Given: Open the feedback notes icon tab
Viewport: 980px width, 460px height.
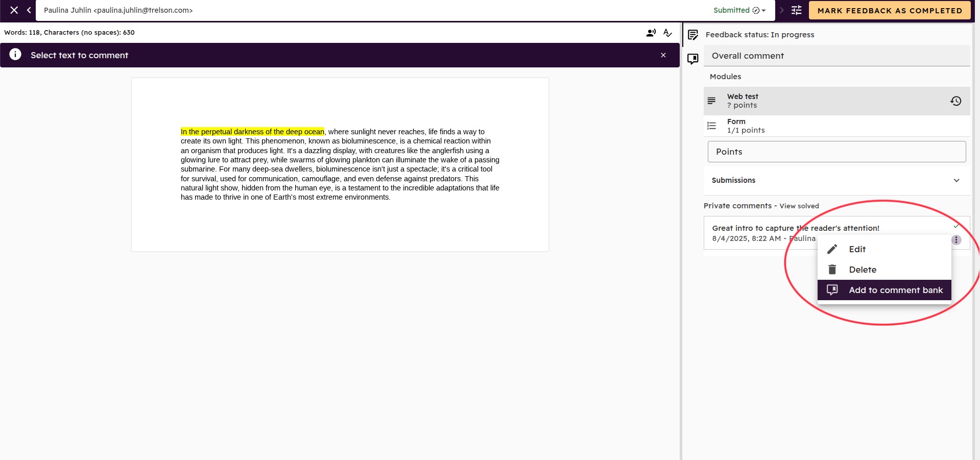Looking at the screenshot, I should (x=692, y=35).
